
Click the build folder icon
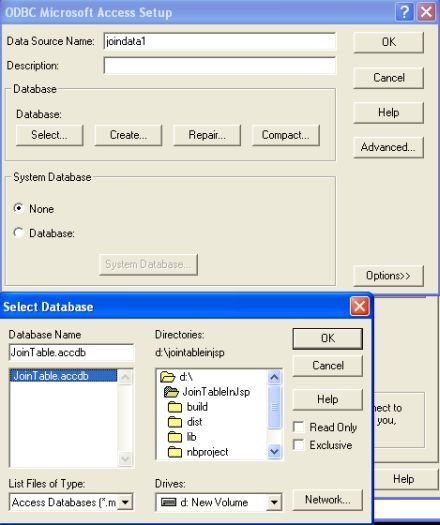[175, 407]
